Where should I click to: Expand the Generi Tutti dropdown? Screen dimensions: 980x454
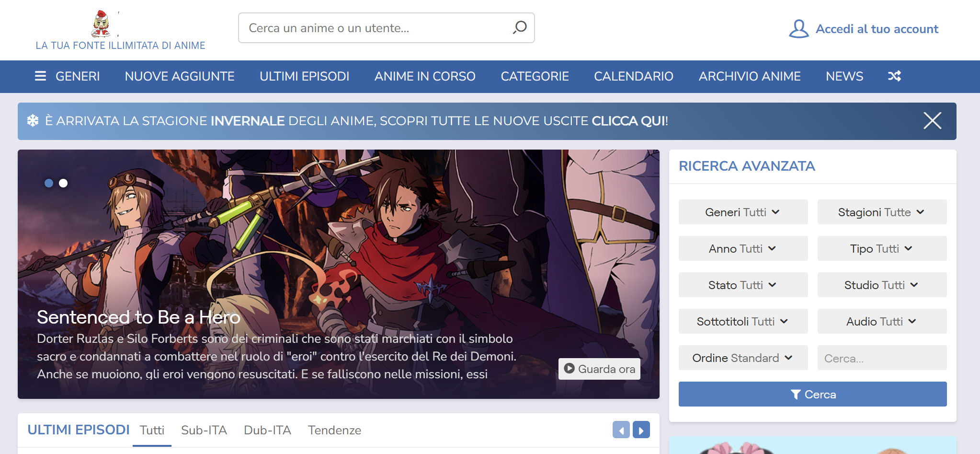[743, 212]
